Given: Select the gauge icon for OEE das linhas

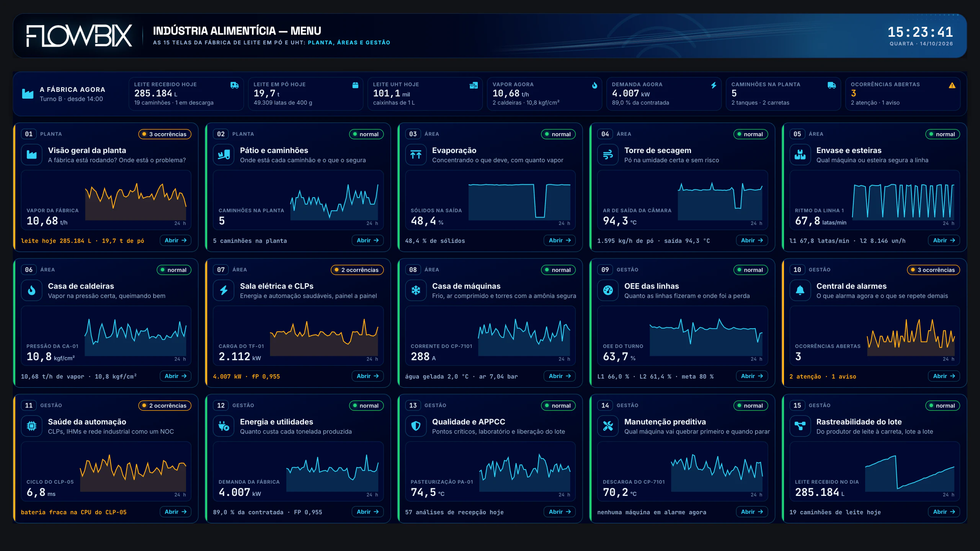Looking at the screenshot, I should (608, 290).
